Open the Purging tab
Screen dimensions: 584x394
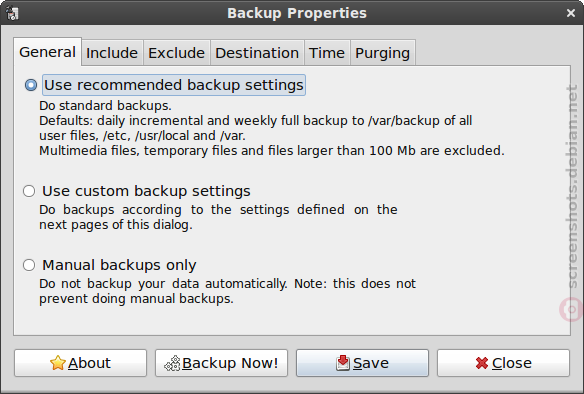pyautogui.click(x=383, y=53)
